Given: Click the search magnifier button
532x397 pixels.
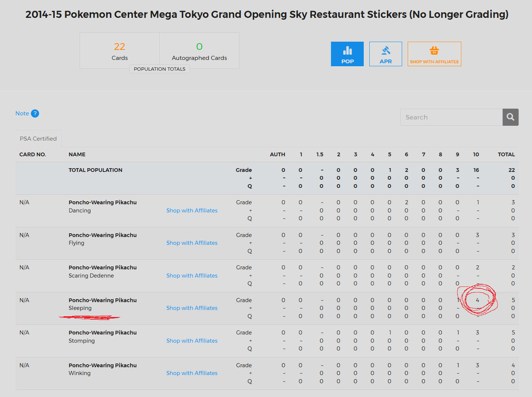Looking at the screenshot, I should [x=510, y=117].
